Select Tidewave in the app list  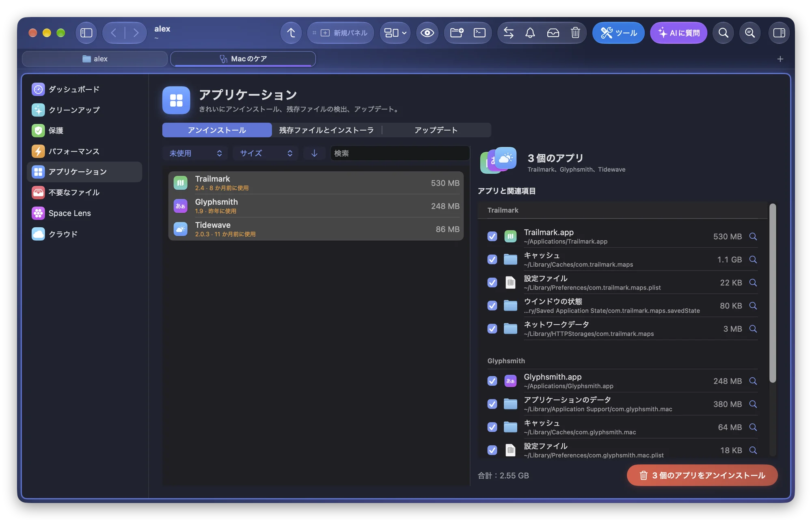[x=316, y=229]
